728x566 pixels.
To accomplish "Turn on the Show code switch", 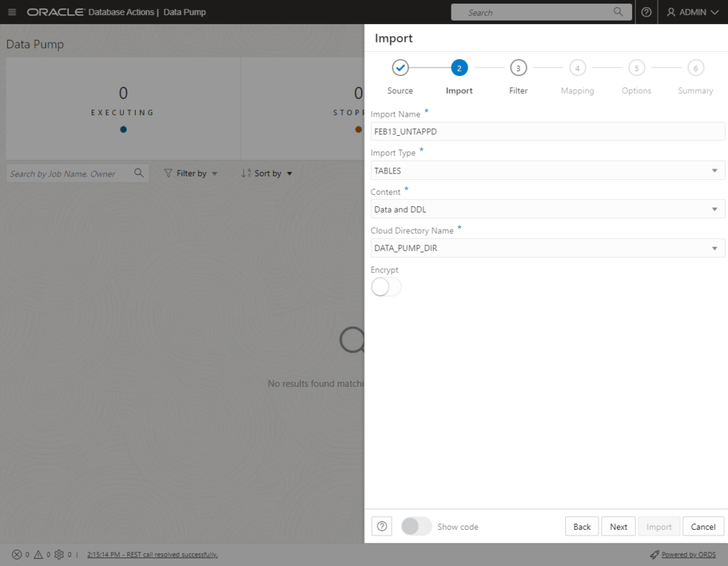I will [417, 526].
